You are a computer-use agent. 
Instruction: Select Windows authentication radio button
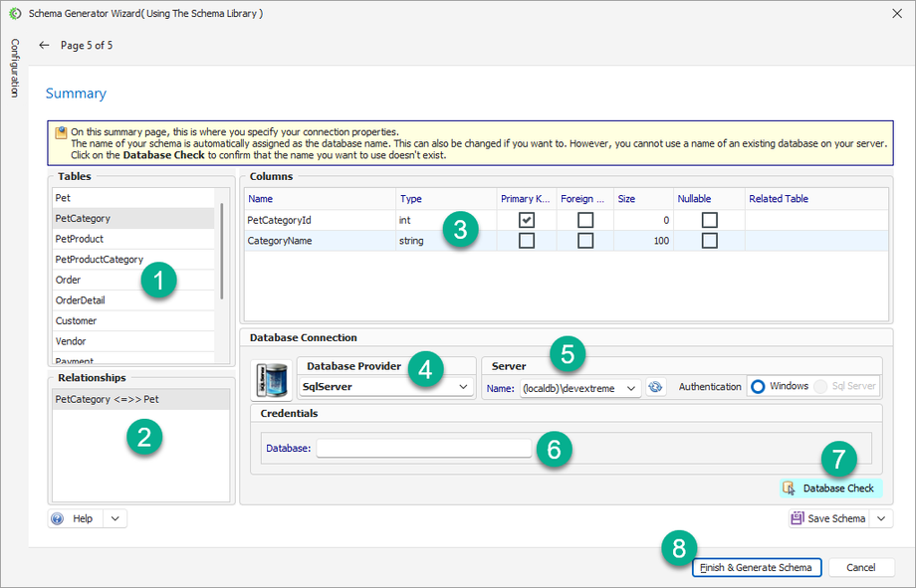point(758,386)
